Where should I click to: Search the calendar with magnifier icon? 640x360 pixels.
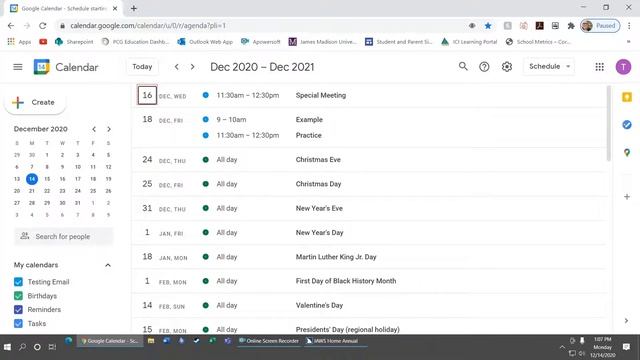coord(463,67)
